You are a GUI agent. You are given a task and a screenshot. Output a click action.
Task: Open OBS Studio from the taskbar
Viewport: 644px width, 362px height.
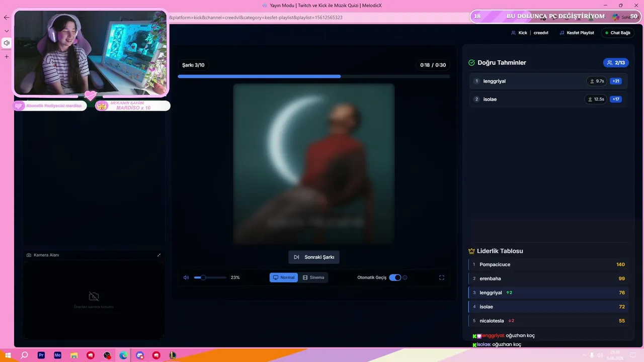tap(107, 355)
